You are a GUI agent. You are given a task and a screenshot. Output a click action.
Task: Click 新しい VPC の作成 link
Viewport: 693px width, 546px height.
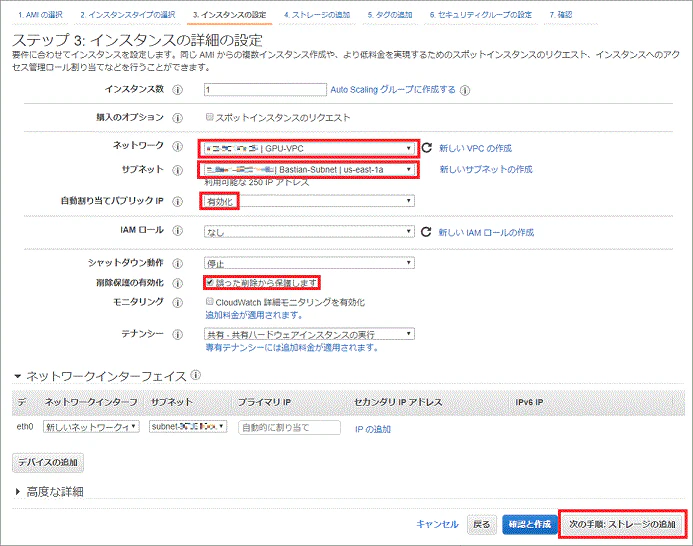[476, 148]
